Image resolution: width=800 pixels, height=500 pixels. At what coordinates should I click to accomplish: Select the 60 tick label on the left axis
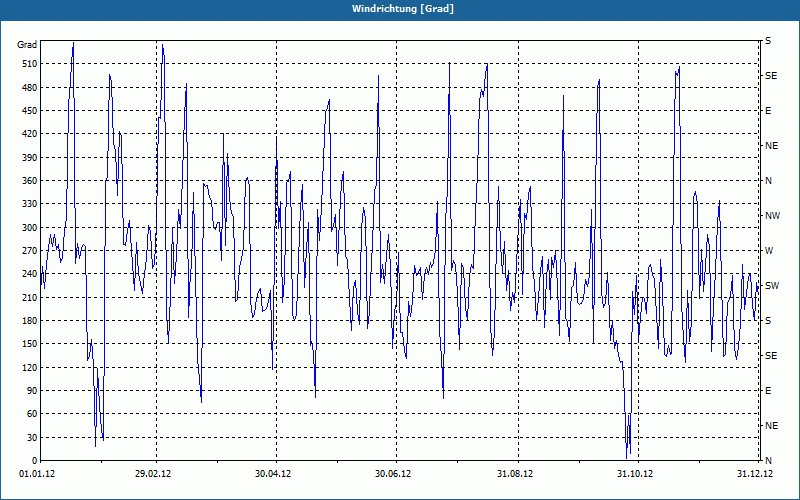31,414
